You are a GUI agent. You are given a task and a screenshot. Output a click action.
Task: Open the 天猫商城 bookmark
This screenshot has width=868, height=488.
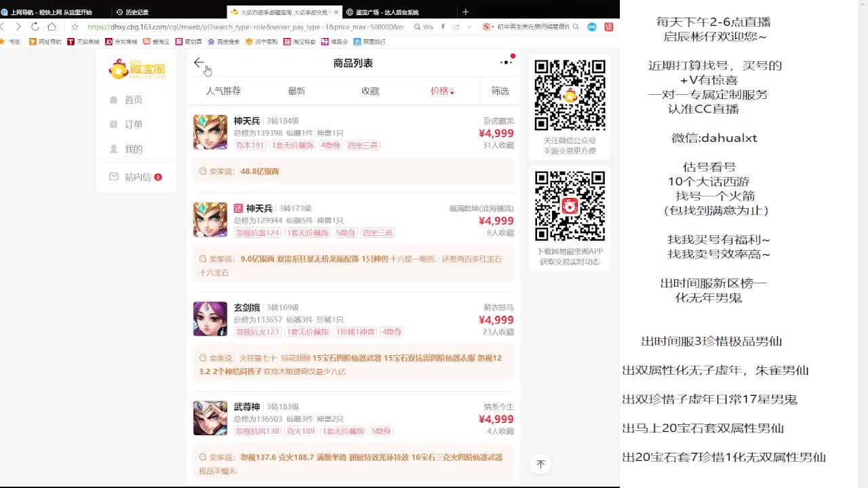(83, 41)
